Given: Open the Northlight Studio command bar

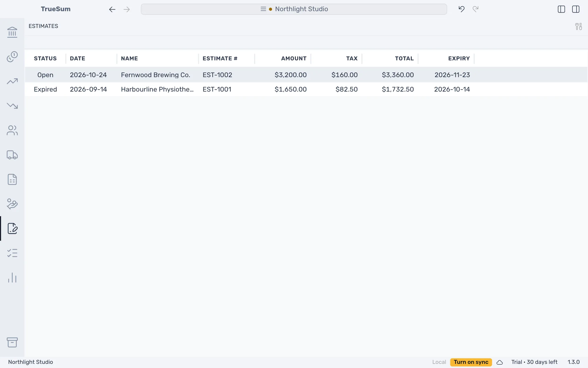Looking at the screenshot, I should [294, 9].
